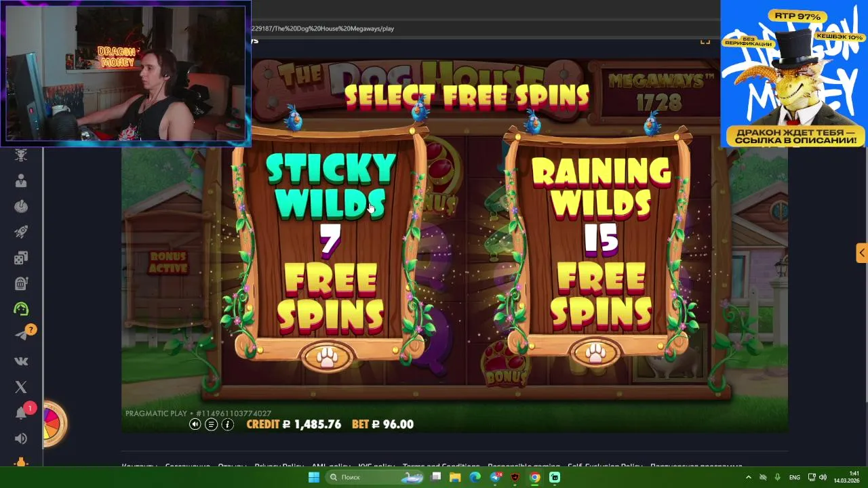The image size is (868, 488).
Task: Open File Explorer from the taskbar
Action: point(456,477)
